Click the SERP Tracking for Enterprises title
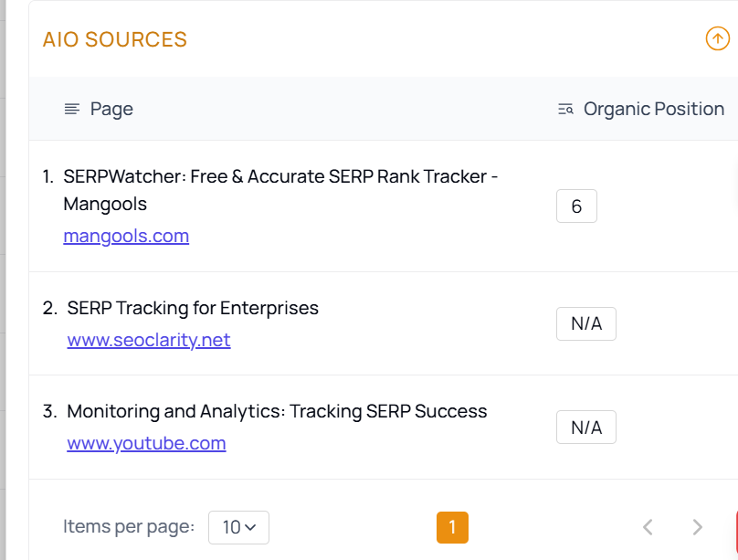Screen dimensions: 738x560 click(x=193, y=308)
